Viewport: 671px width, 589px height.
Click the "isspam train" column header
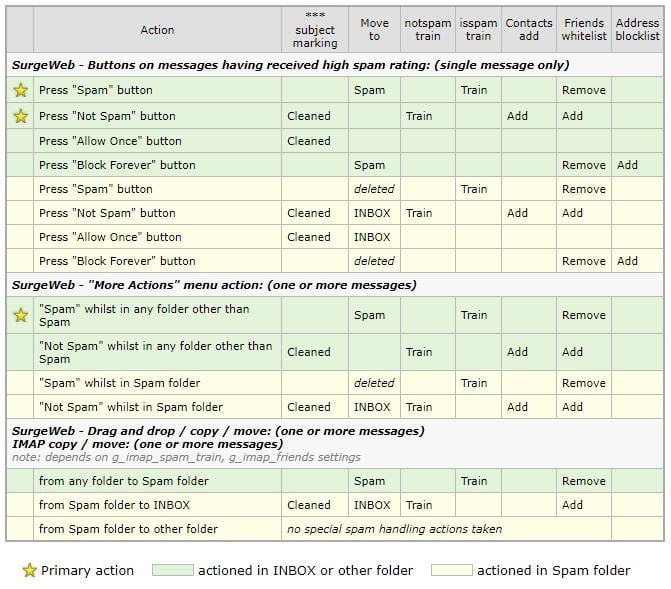(x=478, y=30)
